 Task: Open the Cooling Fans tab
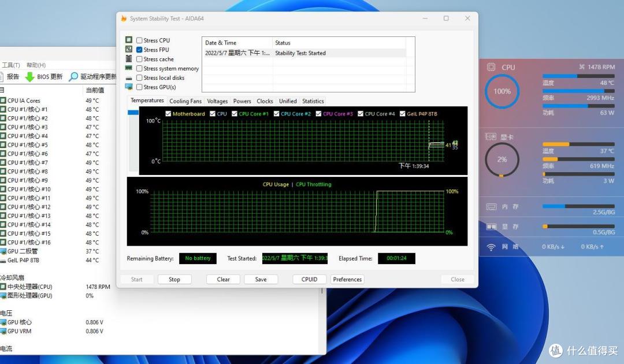185,101
